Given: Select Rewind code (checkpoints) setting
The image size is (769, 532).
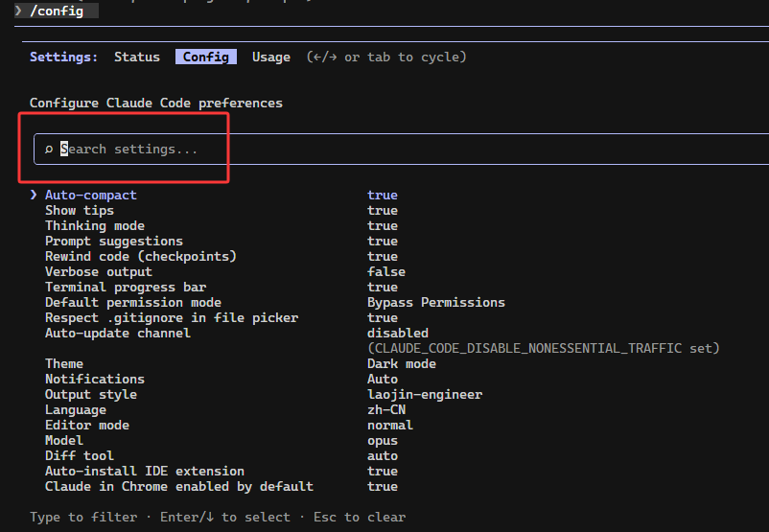Looking at the screenshot, I should click(x=141, y=257).
